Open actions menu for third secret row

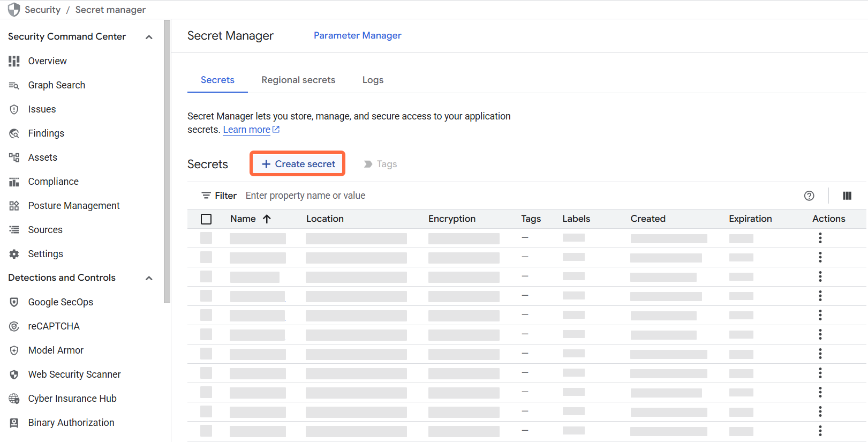tap(820, 276)
